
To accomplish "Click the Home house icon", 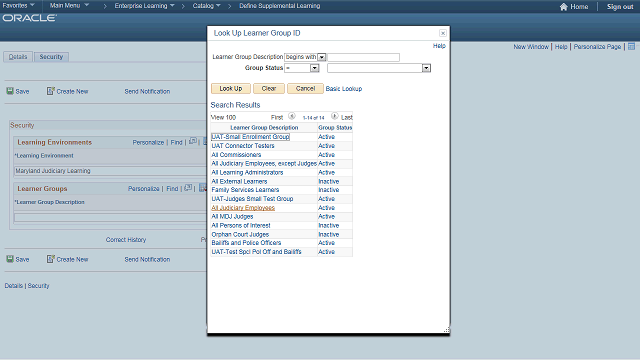I will point(564,7).
